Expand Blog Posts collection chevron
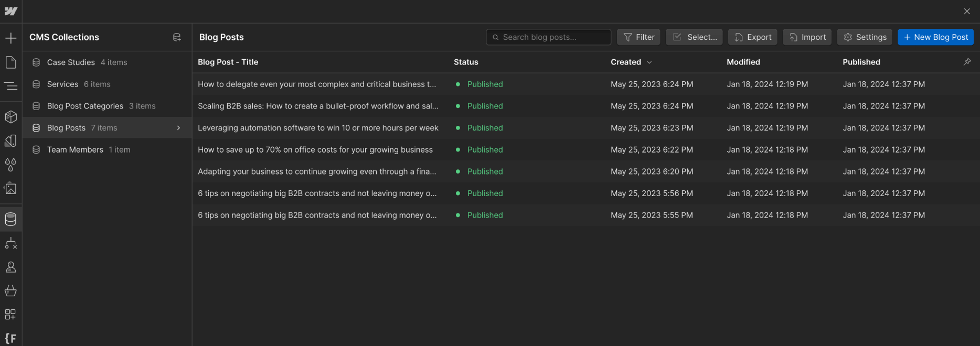 tap(178, 128)
